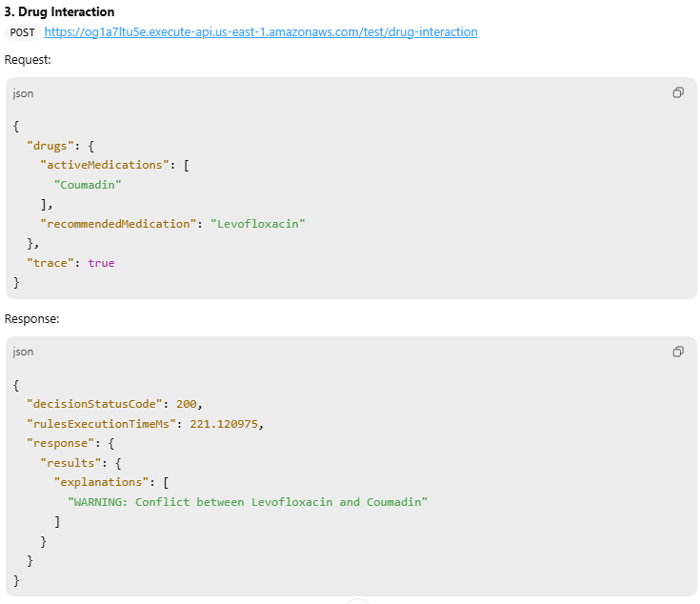Click the "rulesExecutionTimeMs" key
The height and width of the screenshot is (604, 700).
click(x=104, y=423)
